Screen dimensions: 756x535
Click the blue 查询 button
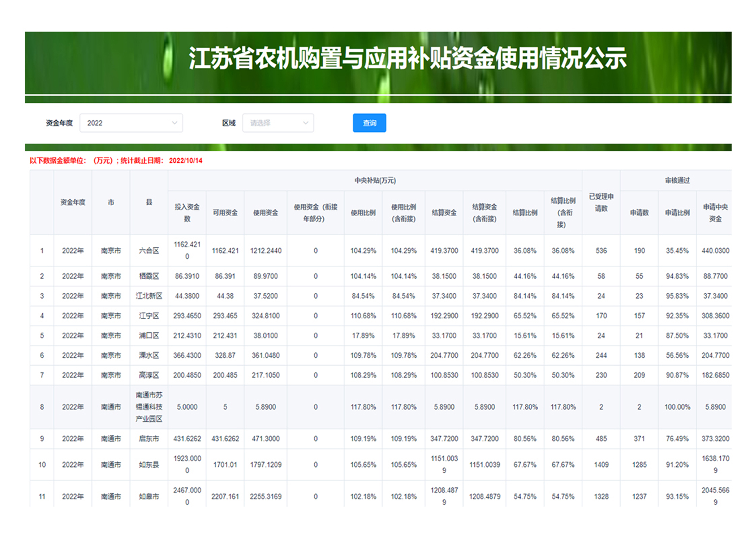369,123
